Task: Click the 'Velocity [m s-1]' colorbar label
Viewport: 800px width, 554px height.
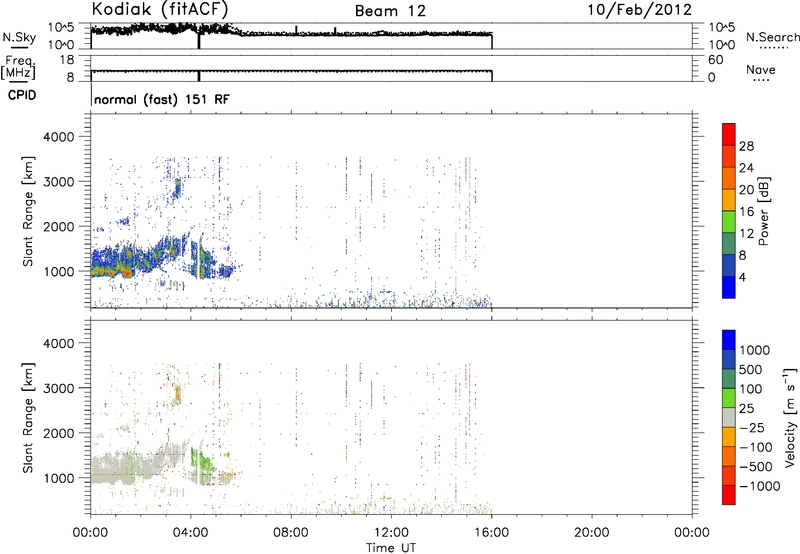Action: point(790,417)
